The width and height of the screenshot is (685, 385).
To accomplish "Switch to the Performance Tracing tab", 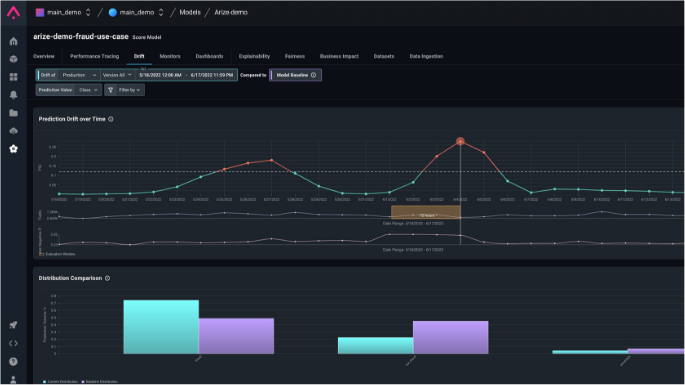I will (94, 56).
